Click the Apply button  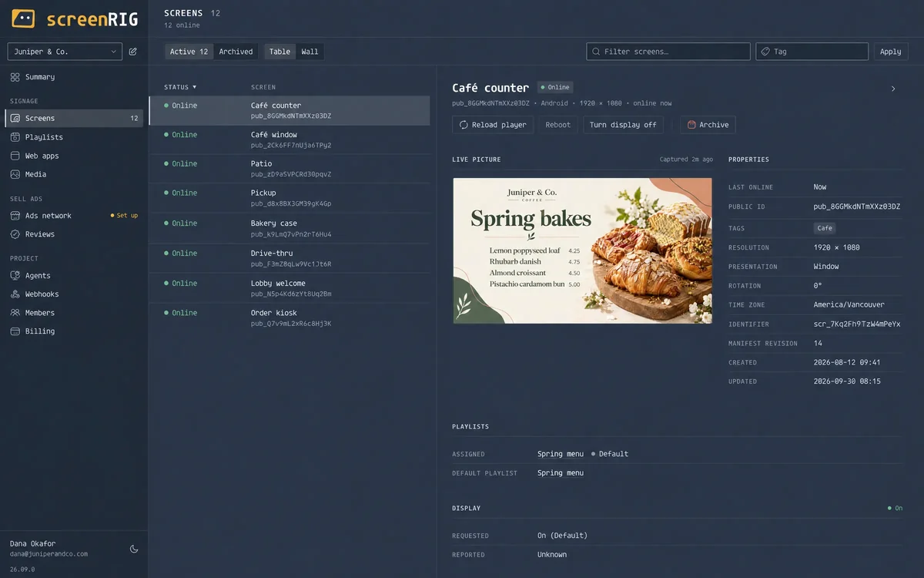coord(891,52)
